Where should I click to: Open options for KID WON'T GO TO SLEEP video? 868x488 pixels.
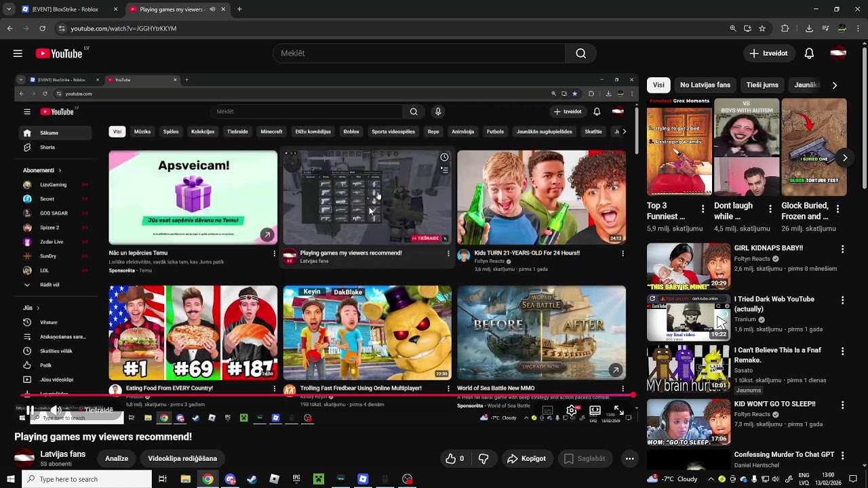click(842, 405)
